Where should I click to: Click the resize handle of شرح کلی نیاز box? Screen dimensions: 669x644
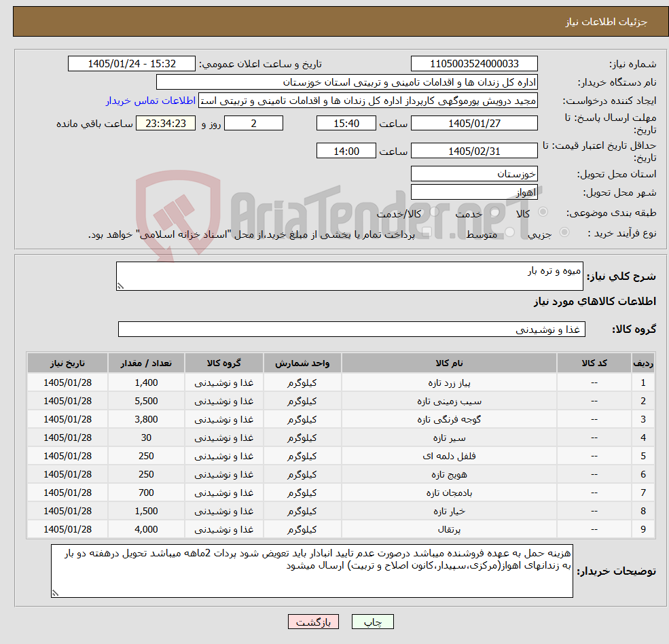tap(120, 287)
